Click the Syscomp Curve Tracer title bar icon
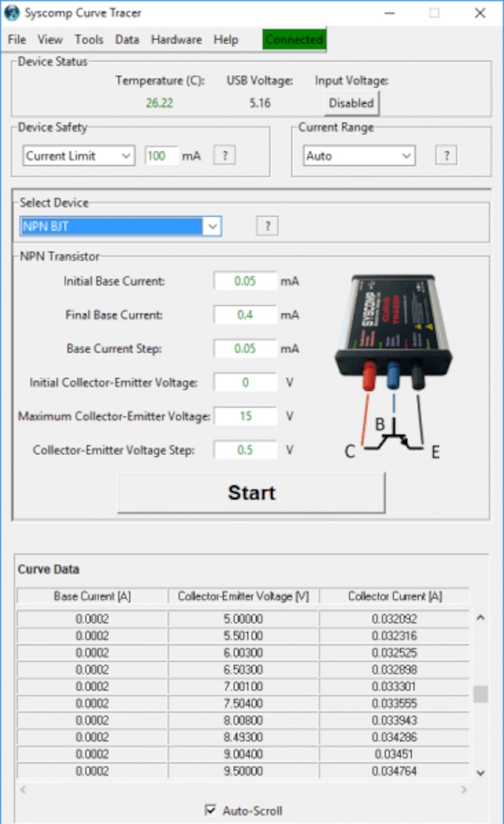 (x=12, y=13)
